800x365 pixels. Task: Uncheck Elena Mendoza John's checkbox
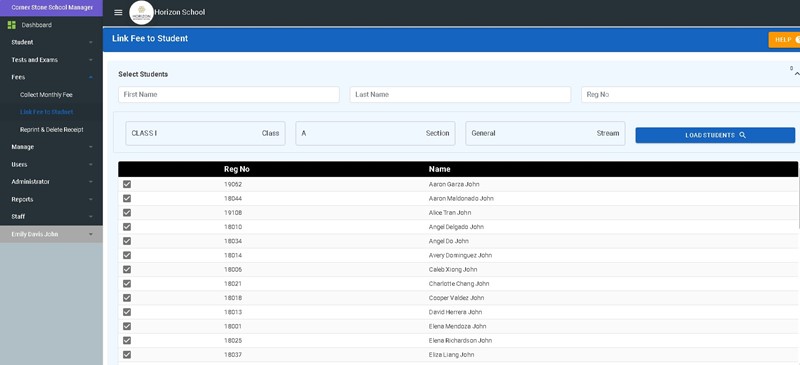click(x=127, y=326)
